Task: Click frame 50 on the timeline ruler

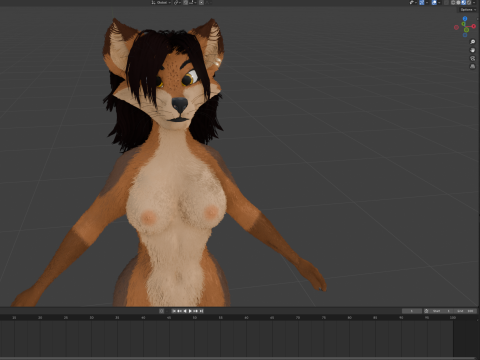Action: [195, 318]
